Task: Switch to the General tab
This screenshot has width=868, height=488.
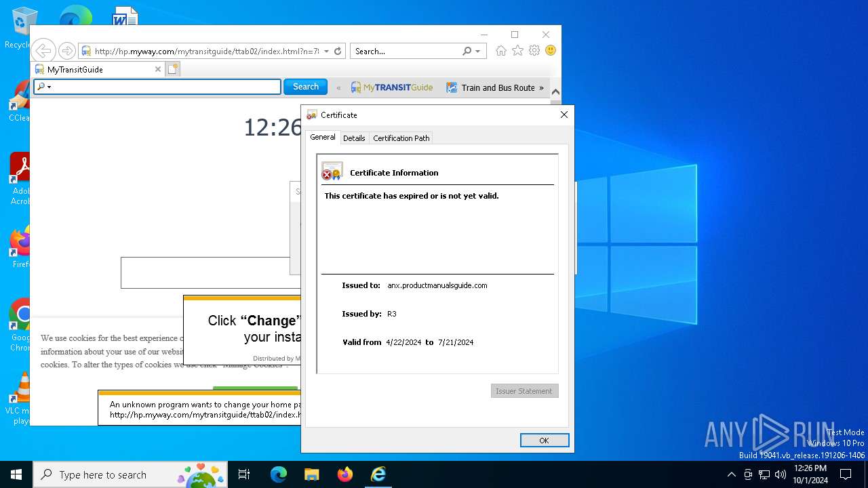Action: tap(323, 137)
